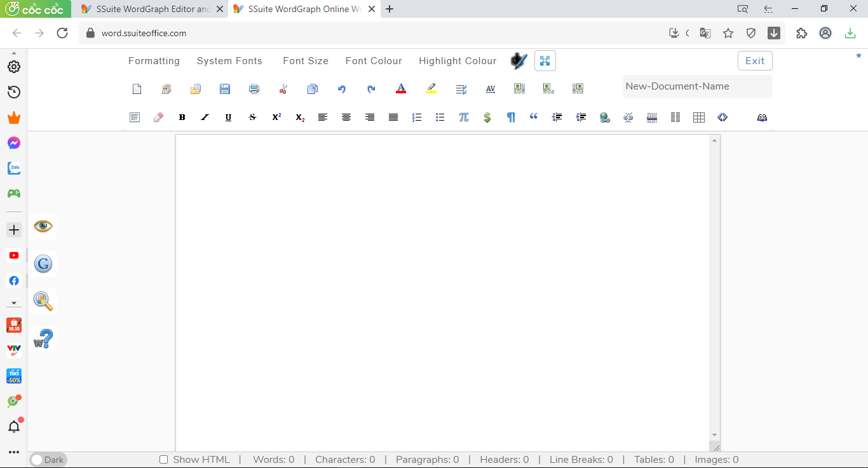Screen dimensions: 868x468
Task: Undo the last action
Action: 342,89
